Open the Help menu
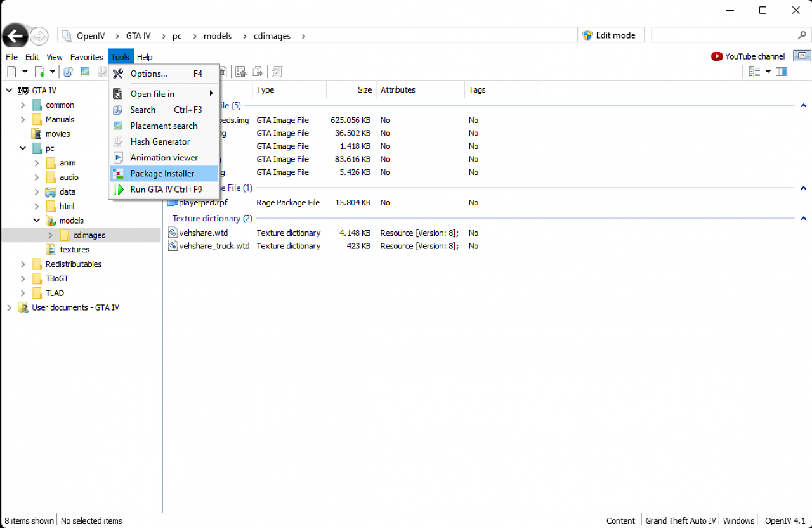The height and width of the screenshot is (528, 812). [145, 57]
